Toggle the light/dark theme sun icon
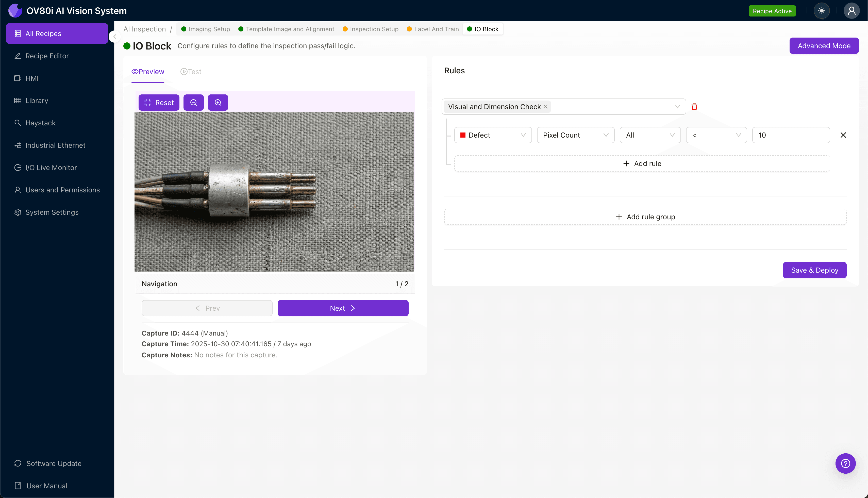Image resolution: width=868 pixels, height=498 pixels. click(822, 11)
